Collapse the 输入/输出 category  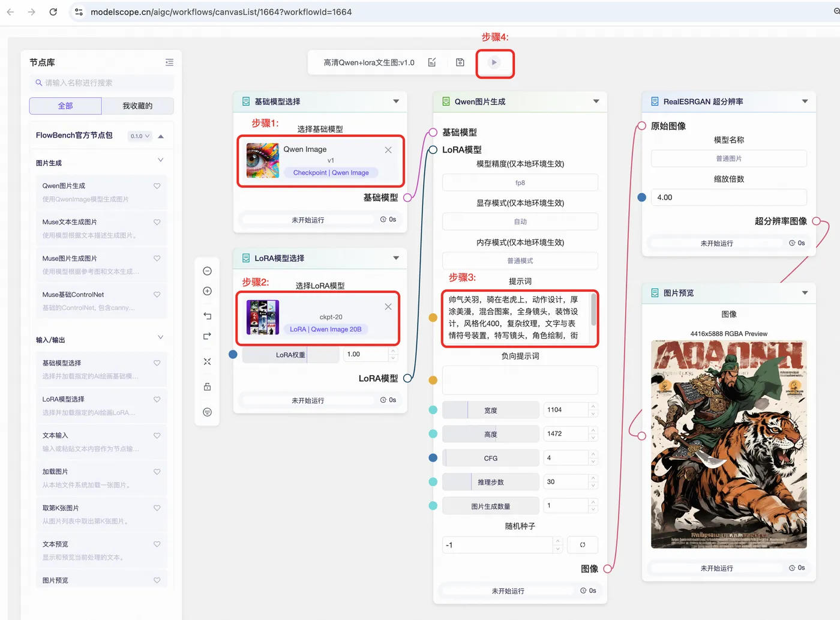(x=161, y=337)
